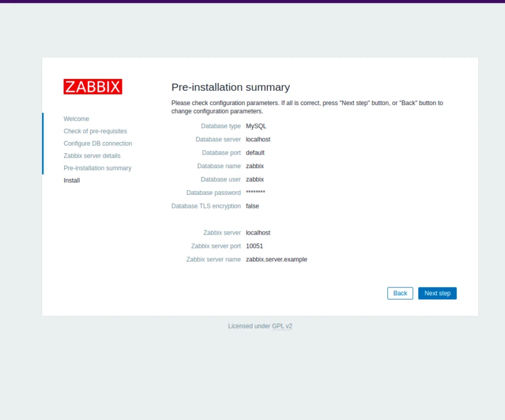This screenshot has height=420, width=505.
Task: Click the MySQL database type value
Action: 256,126
